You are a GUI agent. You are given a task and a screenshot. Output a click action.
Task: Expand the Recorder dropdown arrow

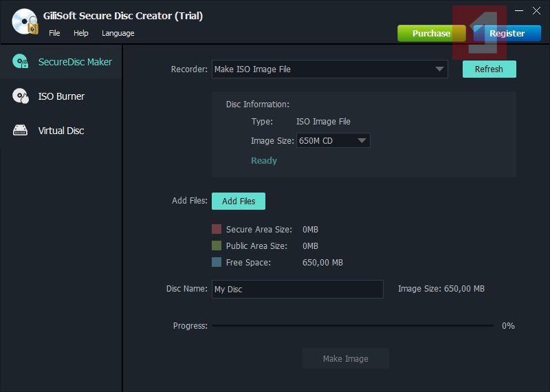point(439,69)
